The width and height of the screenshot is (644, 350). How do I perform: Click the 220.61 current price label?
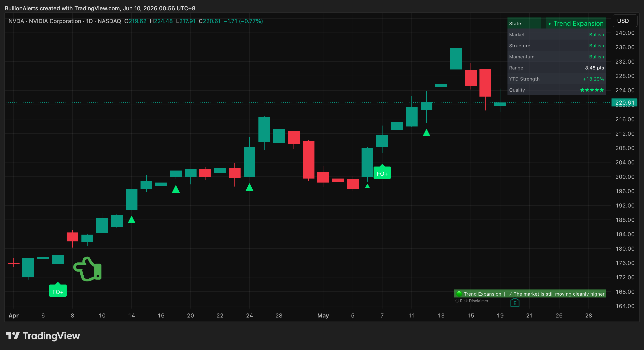[x=624, y=102]
